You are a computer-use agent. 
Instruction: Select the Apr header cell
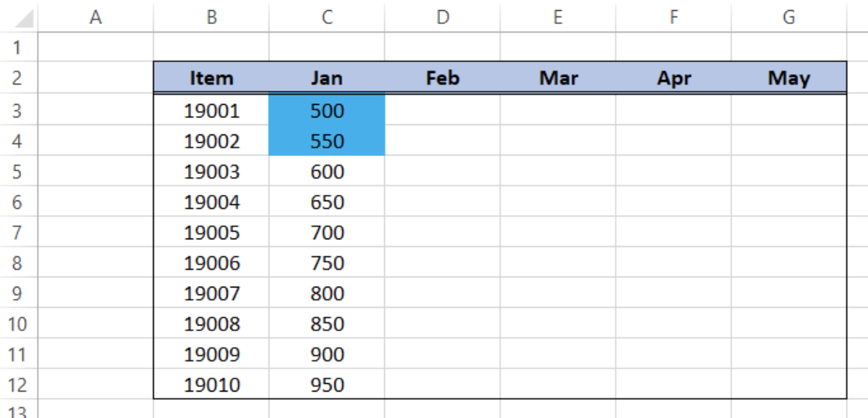[x=674, y=78]
